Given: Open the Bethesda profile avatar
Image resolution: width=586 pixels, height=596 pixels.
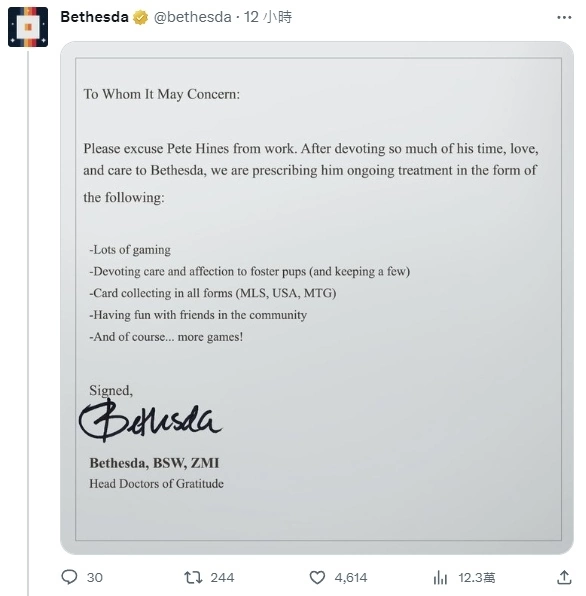Looking at the screenshot, I should click(28, 27).
